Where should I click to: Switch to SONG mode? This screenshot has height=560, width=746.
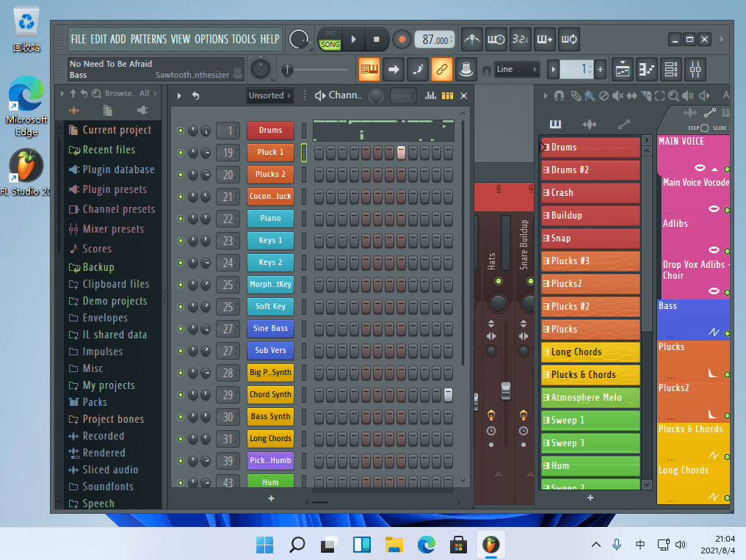330,45
